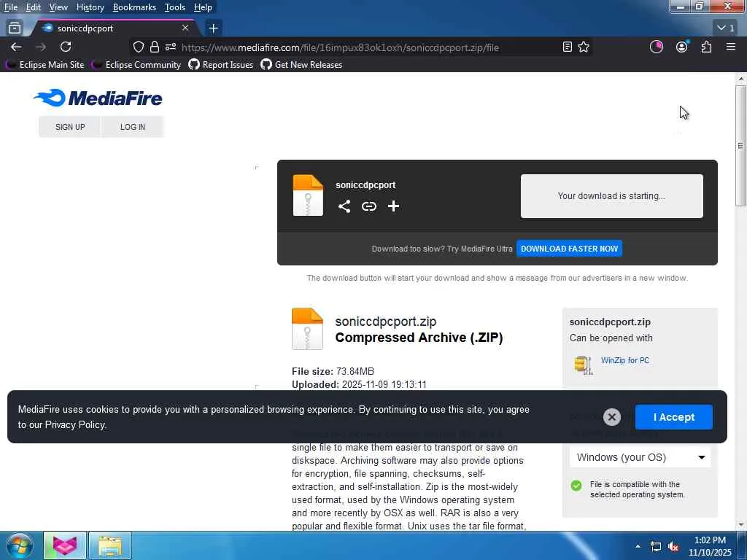The width and height of the screenshot is (747, 560).
Task: Click the orange zip file icon beside soniccdpcport.zip
Action: tap(307, 329)
